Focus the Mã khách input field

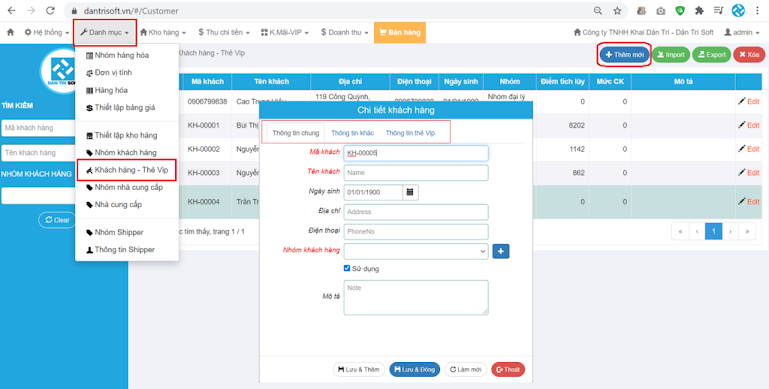pos(416,153)
